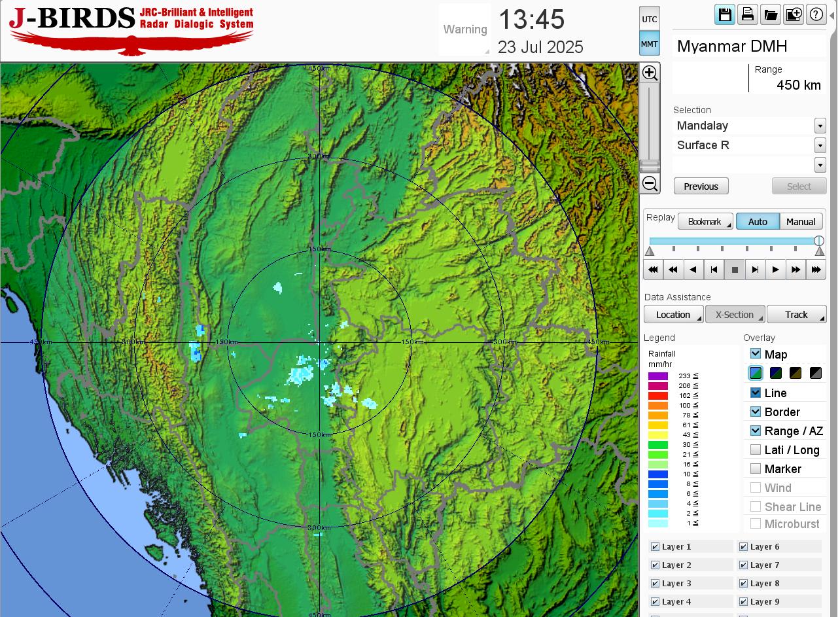The height and width of the screenshot is (617, 840).
Task: Click the Previous button
Action: (x=701, y=186)
